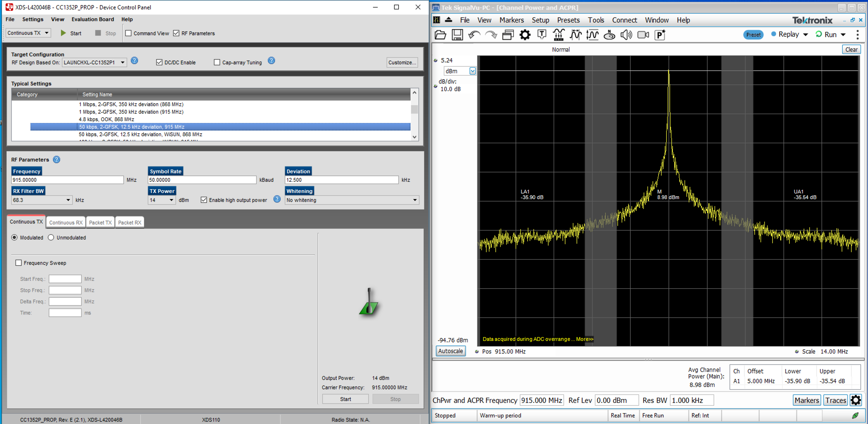The image size is (868, 424).
Task: Click the audio speaker icon in SignalVu
Action: pyautogui.click(x=626, y=35)
